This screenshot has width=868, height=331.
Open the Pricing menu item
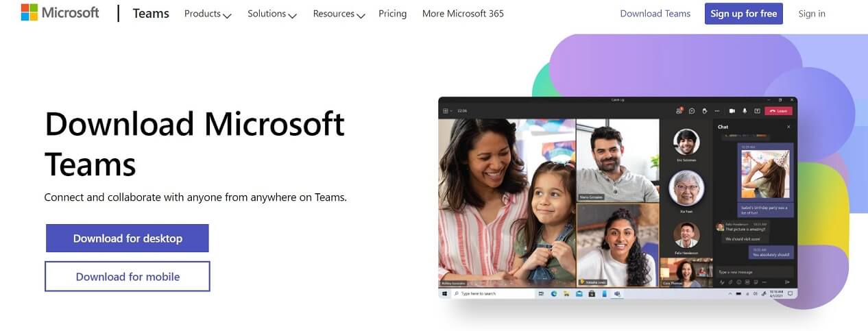[x=392, y=14]
